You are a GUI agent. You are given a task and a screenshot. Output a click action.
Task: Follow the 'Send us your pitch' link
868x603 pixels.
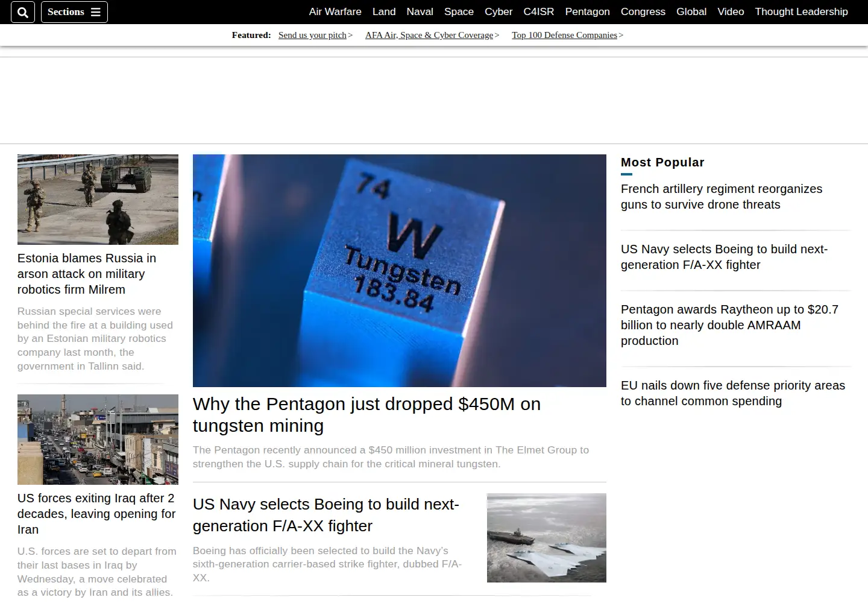(312, 35)
